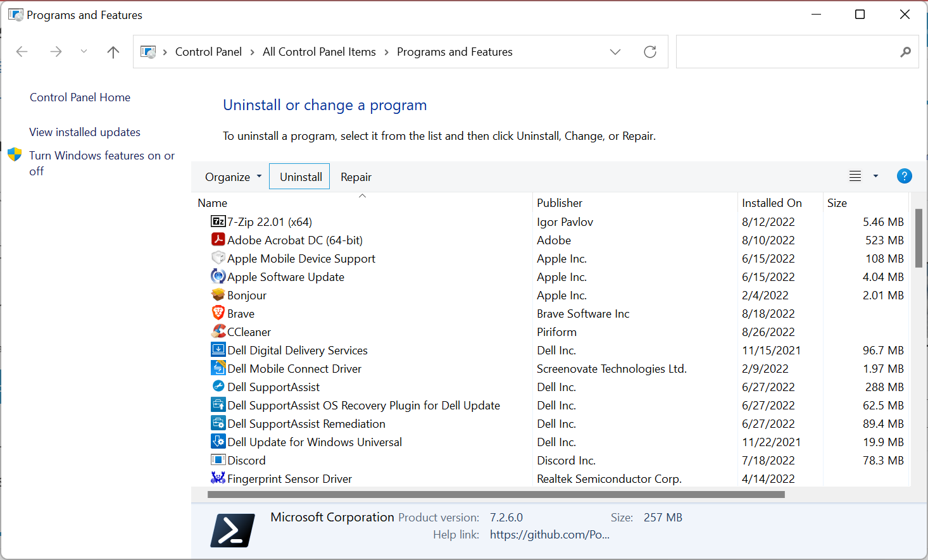Viewport: 928px width, 560px height.
Task: Click the Repair button
Action: coord(356,177)
